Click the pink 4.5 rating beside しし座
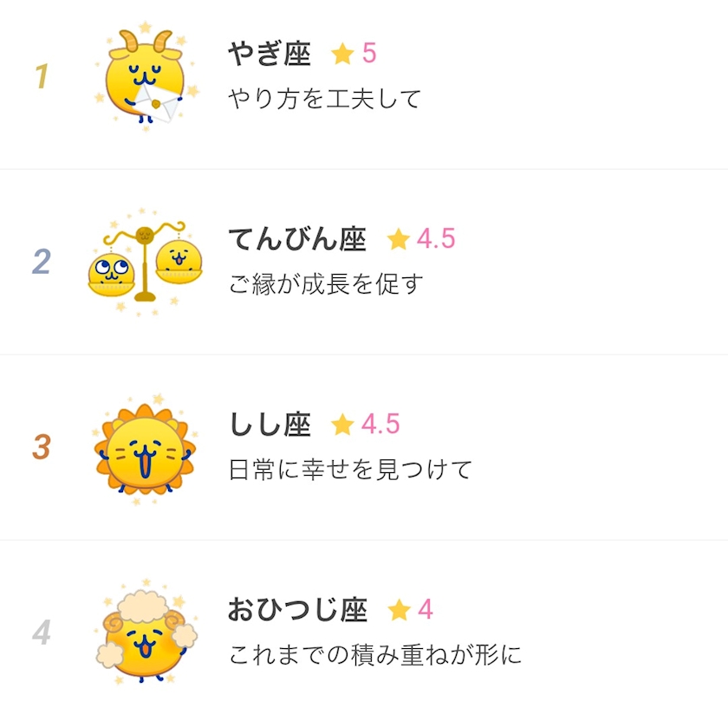Viewport: 728px width, 714px height. (x=380, y=424)
